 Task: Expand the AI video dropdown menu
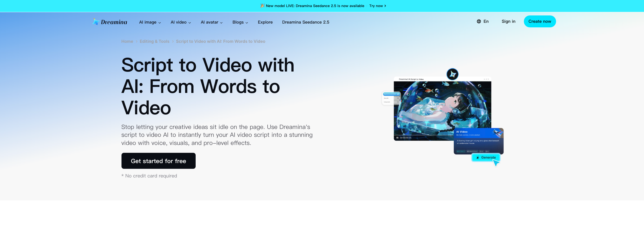tap(181, 22)
